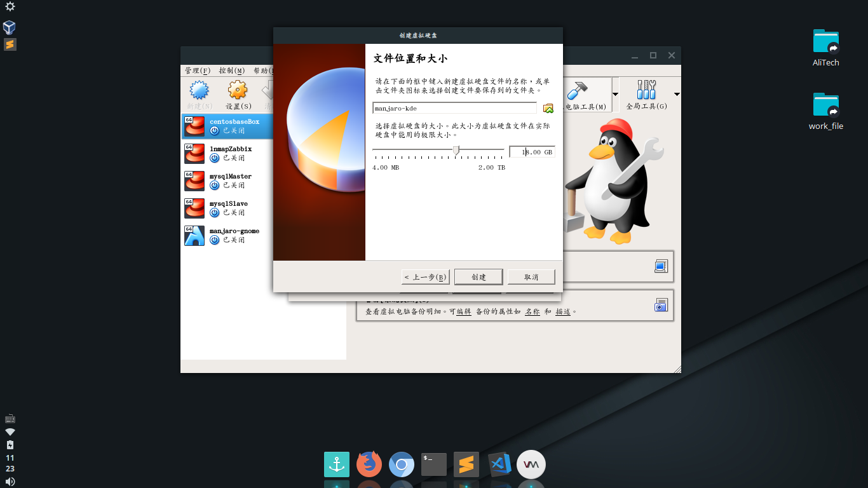868x488 pixels.
Task: Open the work_file desktop folder
Action: tap(826, 111)
